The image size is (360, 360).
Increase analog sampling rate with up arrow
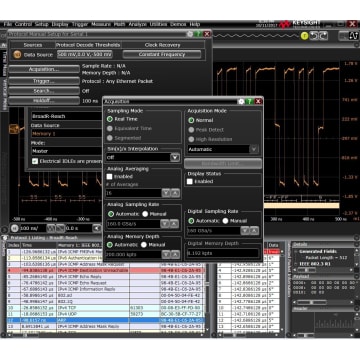(x=174, y=224)
